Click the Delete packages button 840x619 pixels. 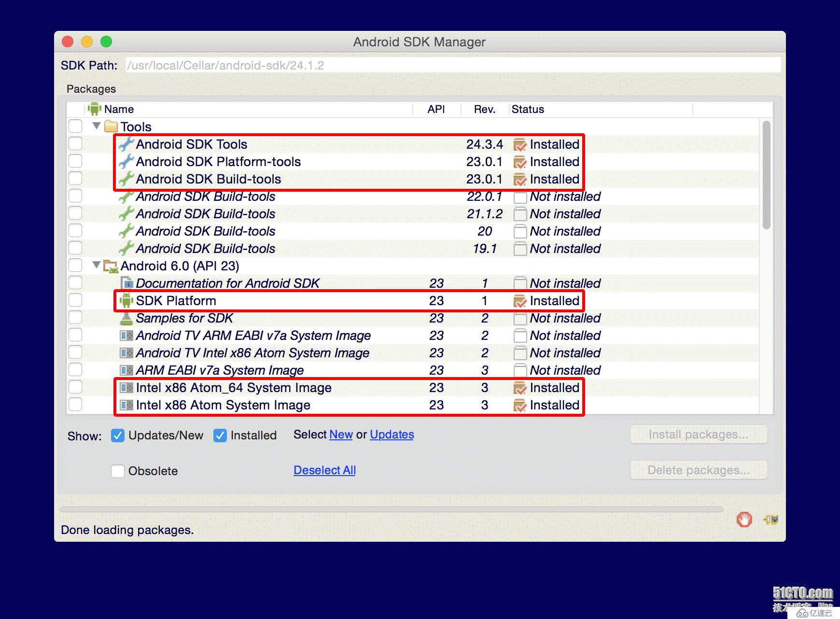[x=699, y=470]
